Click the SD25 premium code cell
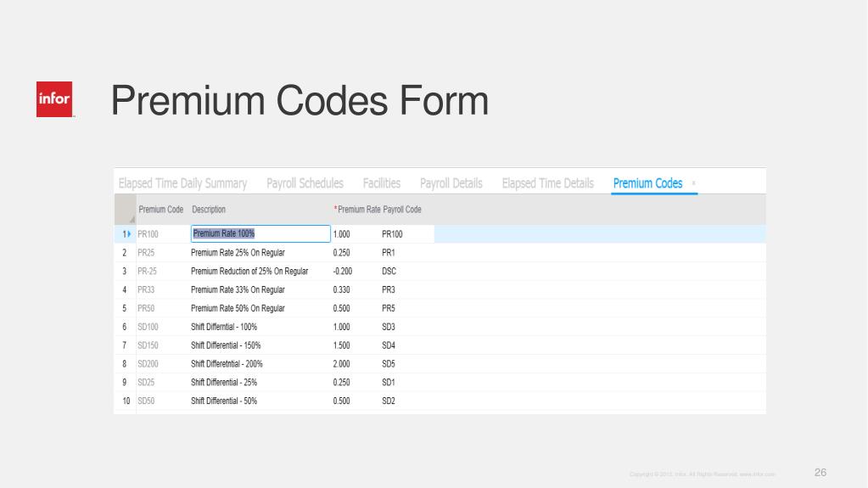 [x=146, y=383]
